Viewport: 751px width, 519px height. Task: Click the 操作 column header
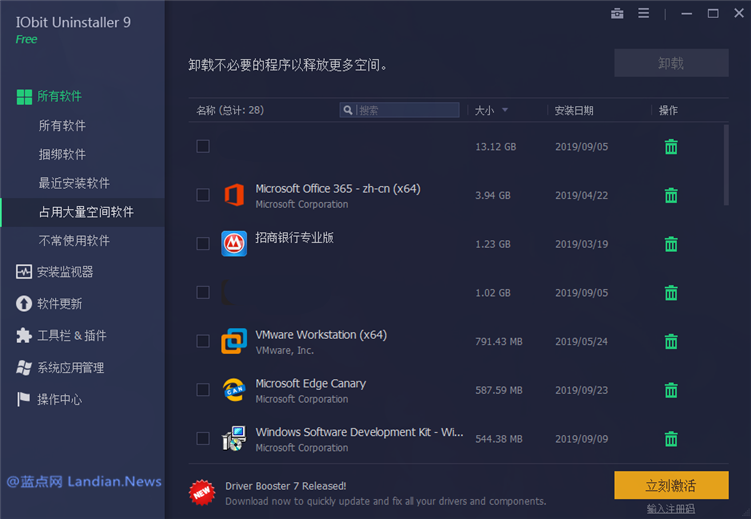pos(668,111)
